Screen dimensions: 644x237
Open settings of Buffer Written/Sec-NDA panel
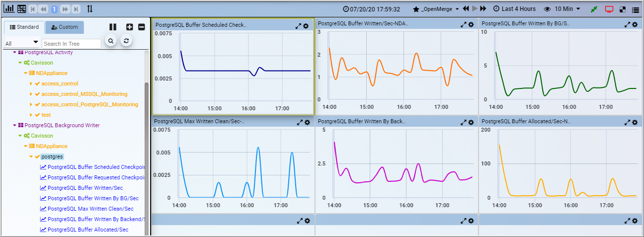coord(471,24)
